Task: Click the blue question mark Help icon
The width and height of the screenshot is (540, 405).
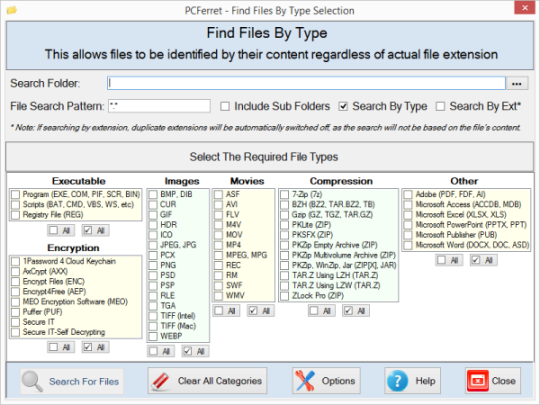Action: [x=397, y=381]
